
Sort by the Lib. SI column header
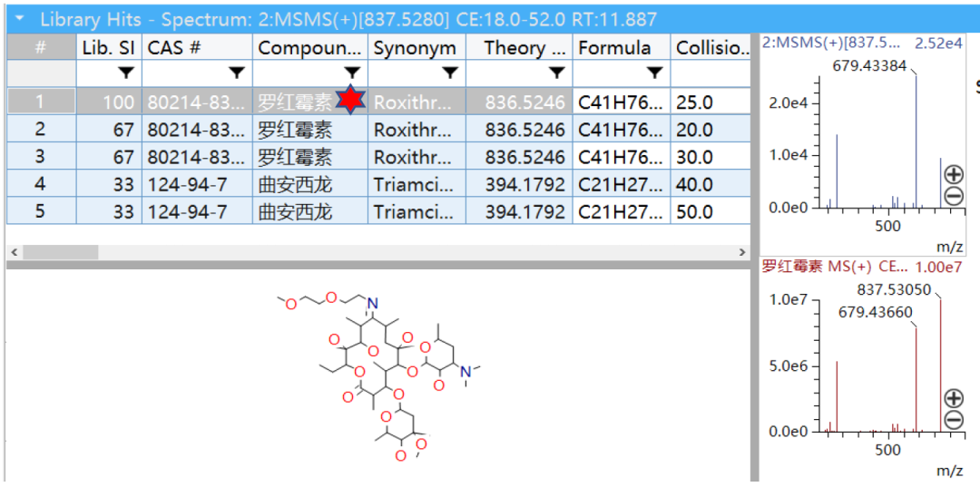click(x=108, y=47)
